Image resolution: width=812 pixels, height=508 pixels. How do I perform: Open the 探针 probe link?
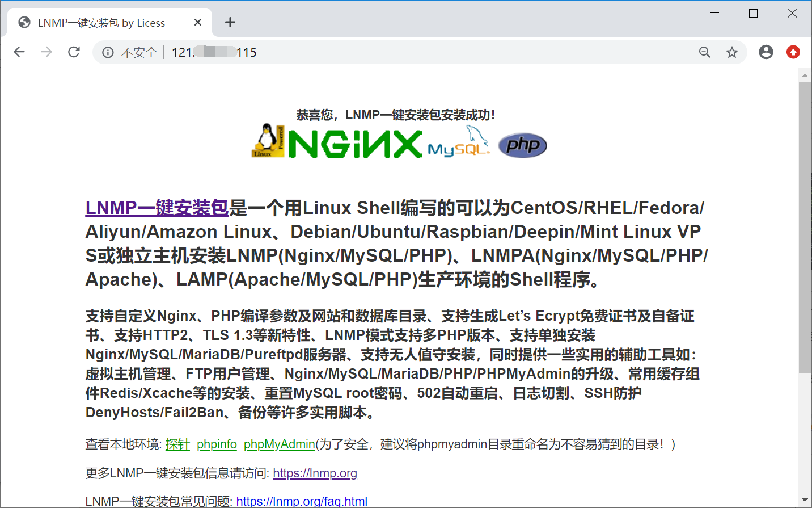[177, 444]
